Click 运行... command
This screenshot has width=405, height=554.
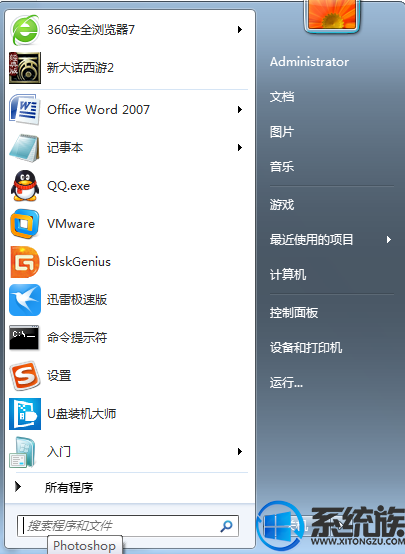286,383
